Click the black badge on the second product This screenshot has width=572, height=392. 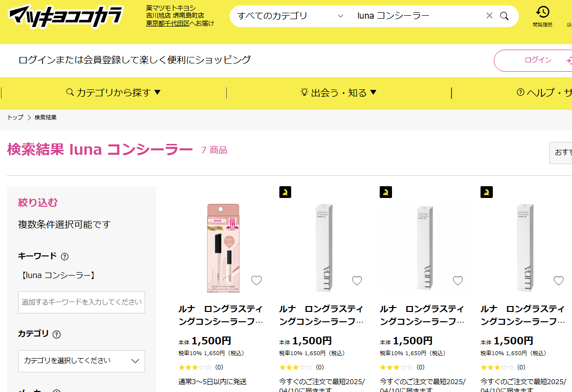click(x=285, y=192)
